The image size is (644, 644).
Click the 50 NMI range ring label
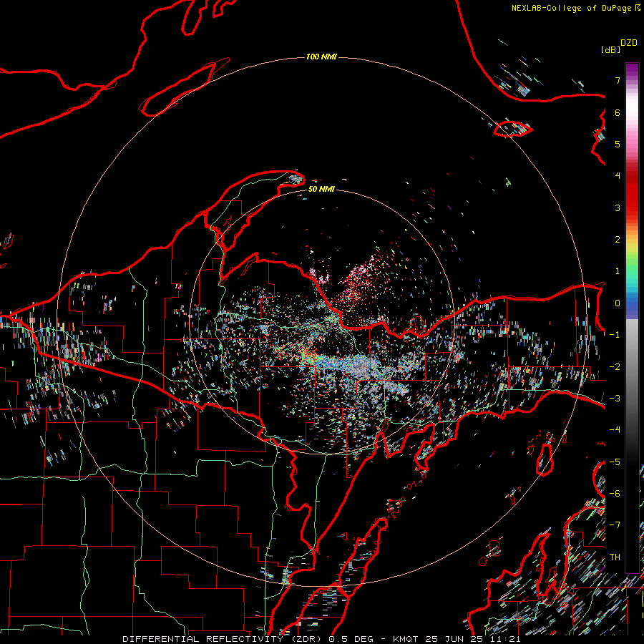[321, 189]
